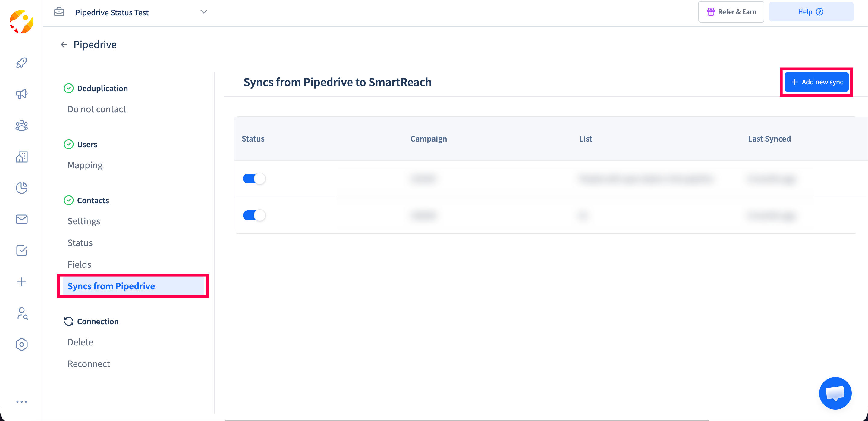The height and width of the screenshot is (421, 868).
Task: Click the checkbox tasks icon in sidebar
Action: pos(22,251)
